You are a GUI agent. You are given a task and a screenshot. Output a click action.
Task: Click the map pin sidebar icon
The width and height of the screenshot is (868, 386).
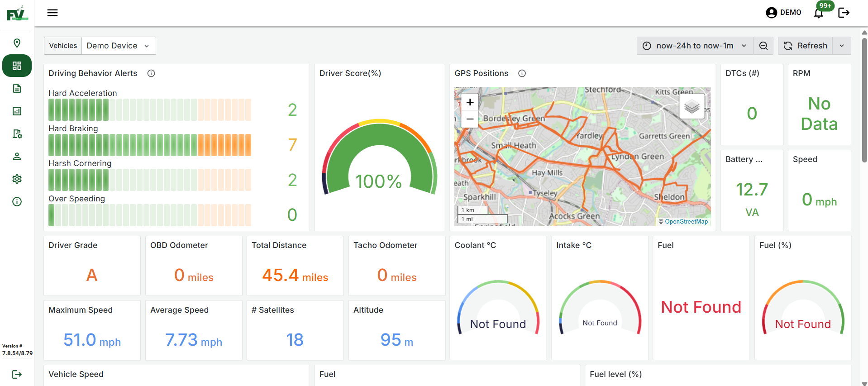[x=17, y=43]
